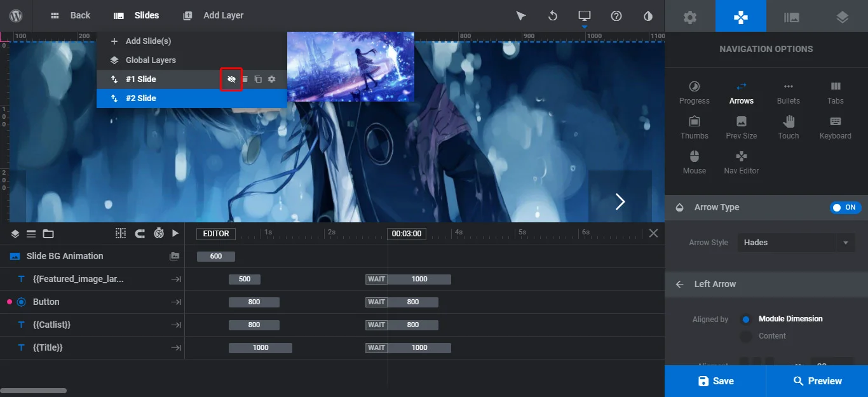Open Global Layers from slides menu
Screen dimensions: 868x397
pos(191,60)
